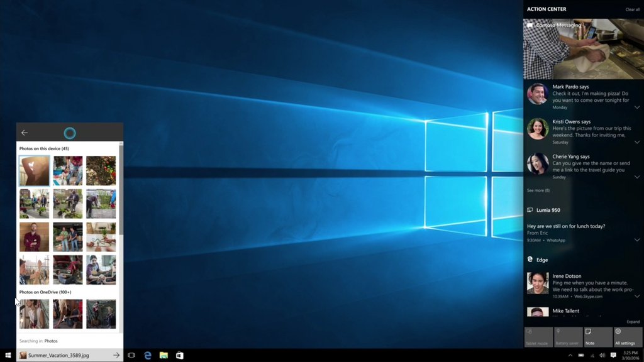Image resolution: width=644 pixels, height=362 pixels.
Task: Toggle Tablet mode quick action
Action: [538, 337]
